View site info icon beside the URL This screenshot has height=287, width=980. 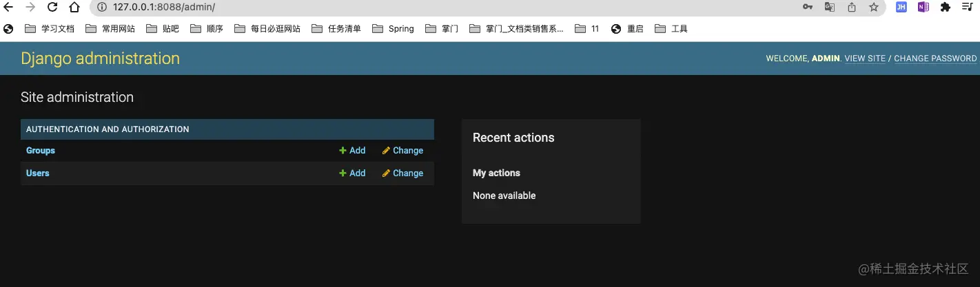(x=101, y=7)
